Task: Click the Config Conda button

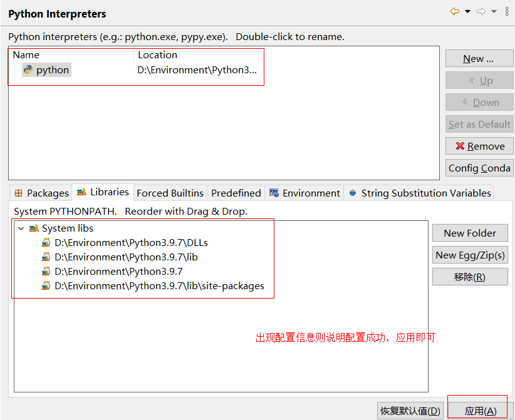Action: (x=479, y=168)
